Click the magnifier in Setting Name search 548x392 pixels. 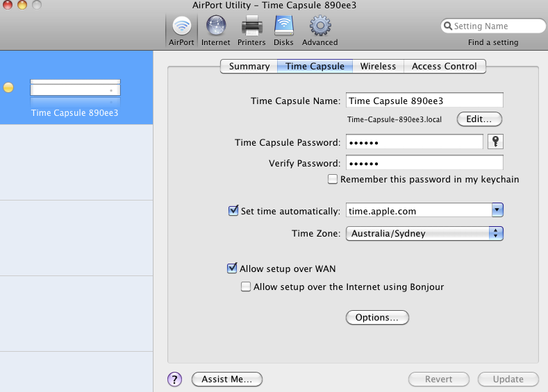click(x=448, y=26)
